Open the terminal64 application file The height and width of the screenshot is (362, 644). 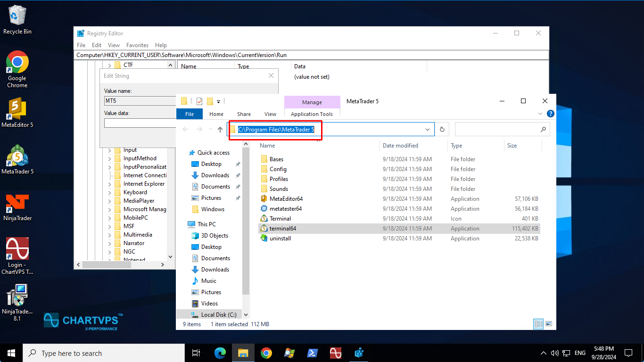point(282,229)
